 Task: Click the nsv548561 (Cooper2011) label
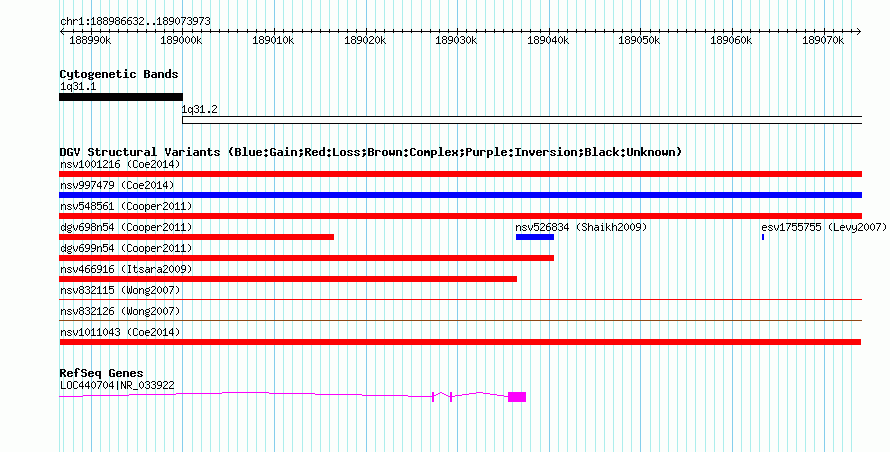coord(126,206)
